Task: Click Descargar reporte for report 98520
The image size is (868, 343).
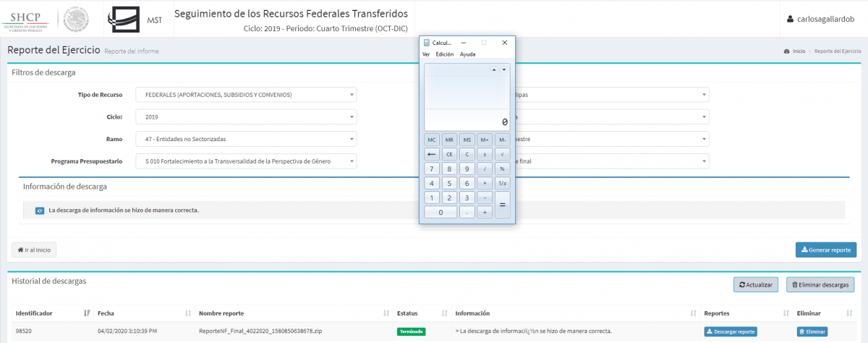Action: tap(731, 332)
